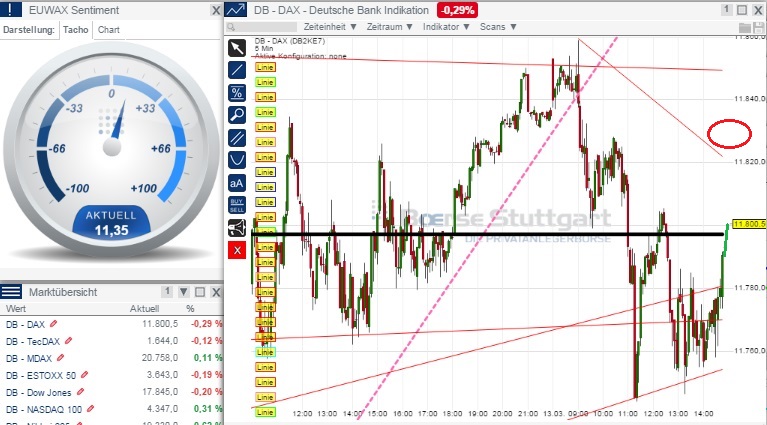Image resolution: width=767 pixels, height=425 pixels.
Task: Select the percent retracement tool
Action: [237, 92]
